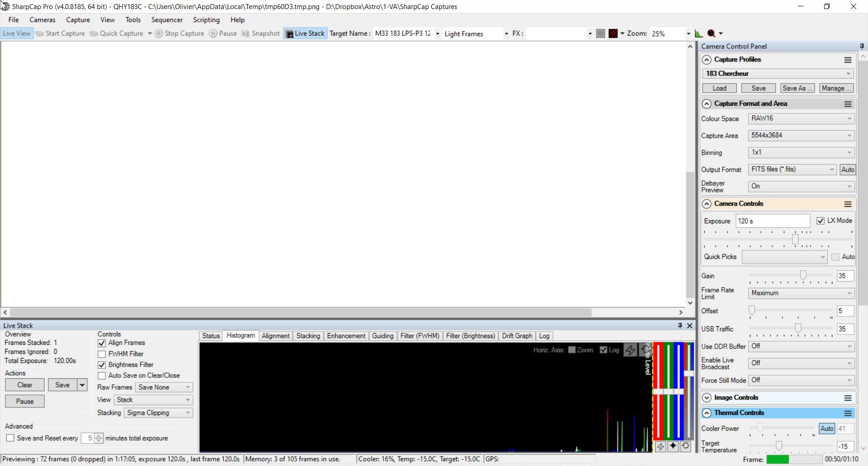Image resolution: width=868 pixels, height=466 pixels.
Task: Click the magnifier focus-zoom tool icon
Action: tap(712, 33)
